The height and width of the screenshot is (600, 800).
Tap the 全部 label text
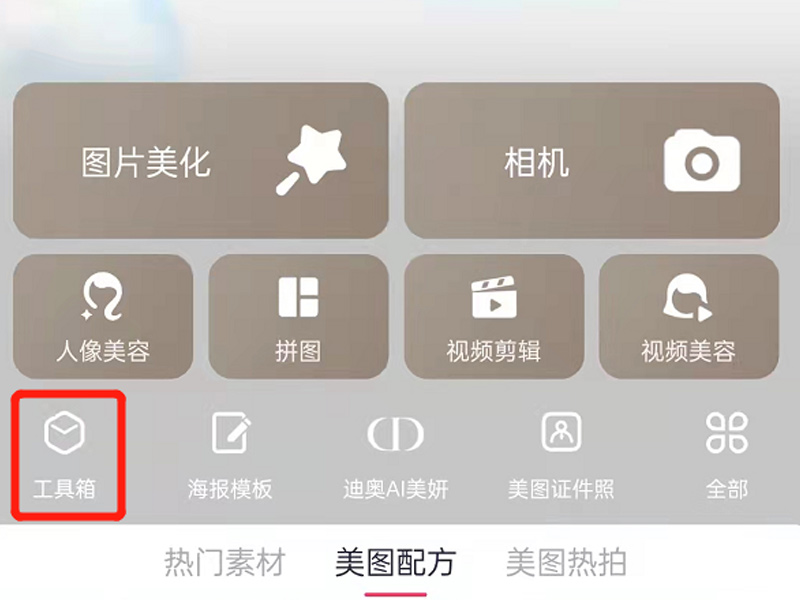coord(727,489)
